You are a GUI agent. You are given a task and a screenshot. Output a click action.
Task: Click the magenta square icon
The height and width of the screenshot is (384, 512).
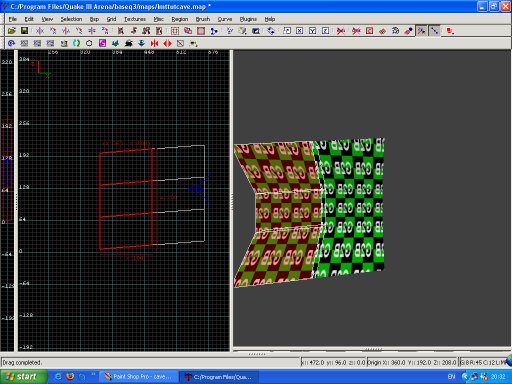[x=102, y=43]
